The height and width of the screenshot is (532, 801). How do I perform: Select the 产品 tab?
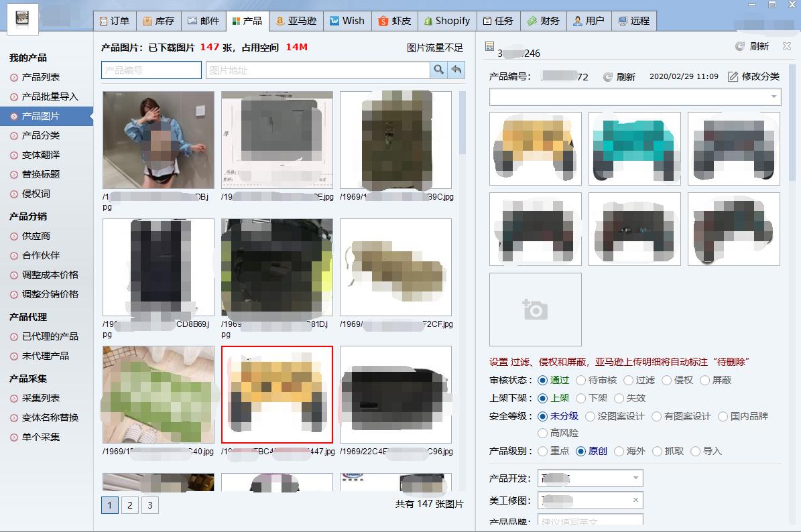coord(247,21)
